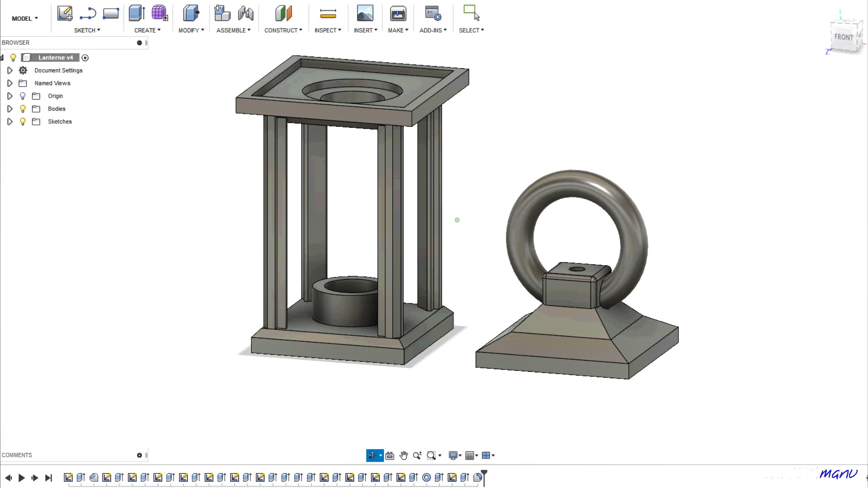Select the Zoom magnifier tool
This screenshot has height=488, width=868.
(x=417, y=455)
